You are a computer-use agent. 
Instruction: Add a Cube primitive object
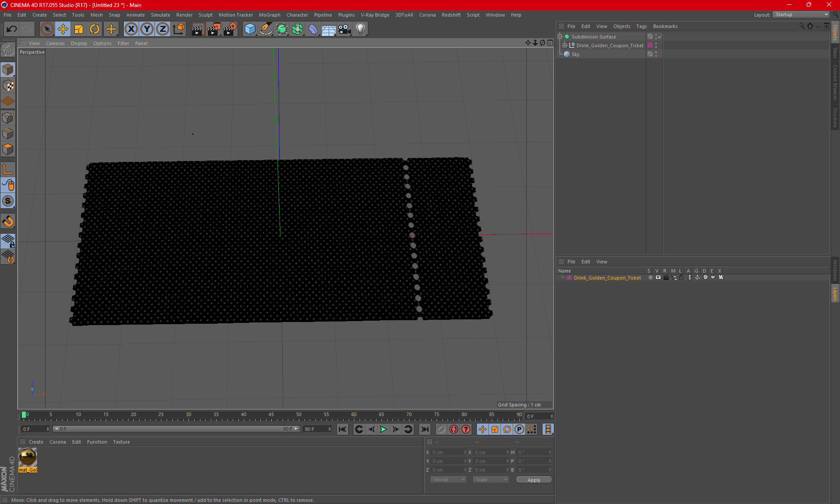250,29
